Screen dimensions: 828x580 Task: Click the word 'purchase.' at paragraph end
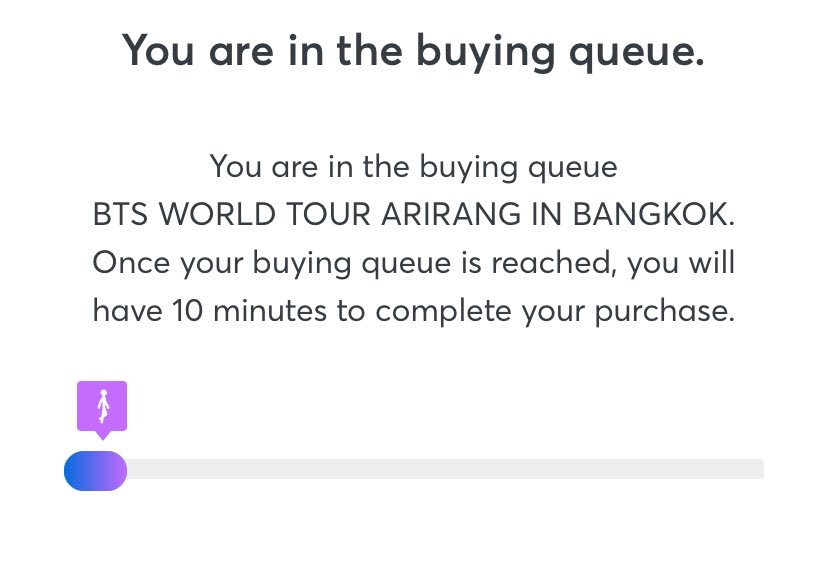(665, 312)
